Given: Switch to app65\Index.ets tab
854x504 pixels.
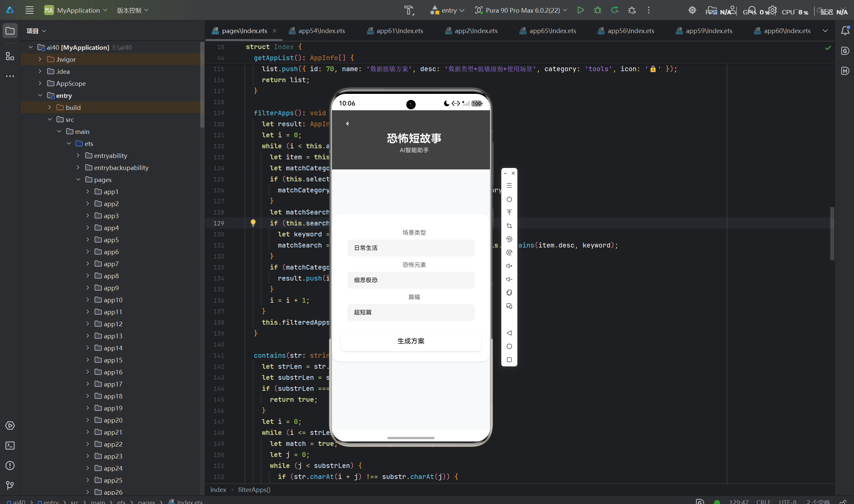Looking at the screenshot, I should [548, 31].
